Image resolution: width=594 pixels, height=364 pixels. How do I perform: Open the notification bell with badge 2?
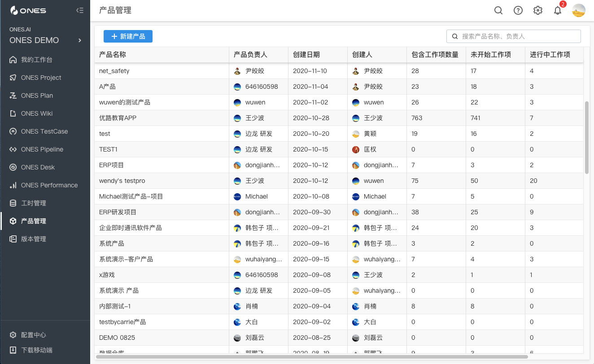pos(558,10)
